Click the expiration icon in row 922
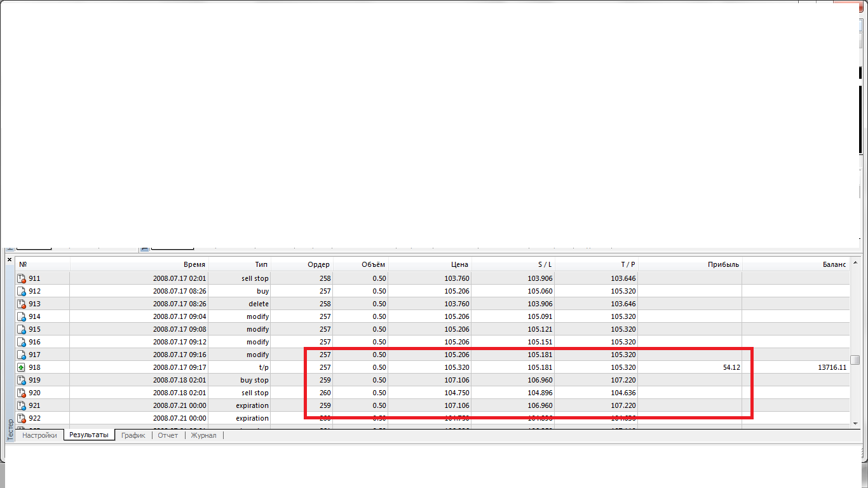The width and height of the screenshot is (868, 488). 21,418
